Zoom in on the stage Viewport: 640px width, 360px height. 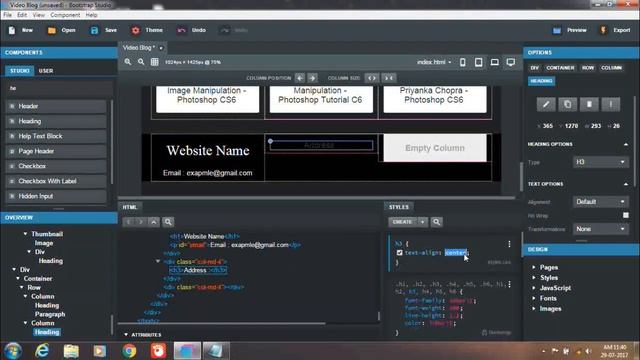(128, 62)
